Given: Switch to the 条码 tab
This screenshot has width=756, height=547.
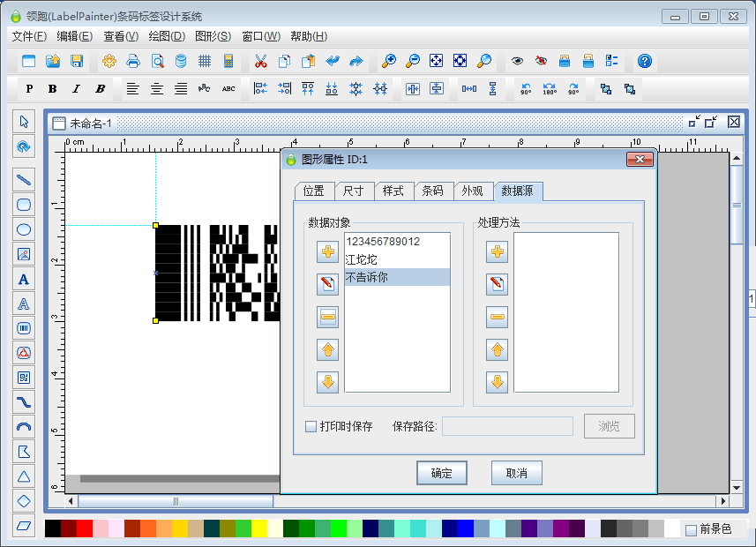Looking at the screenshot, I should pos(432,191).
